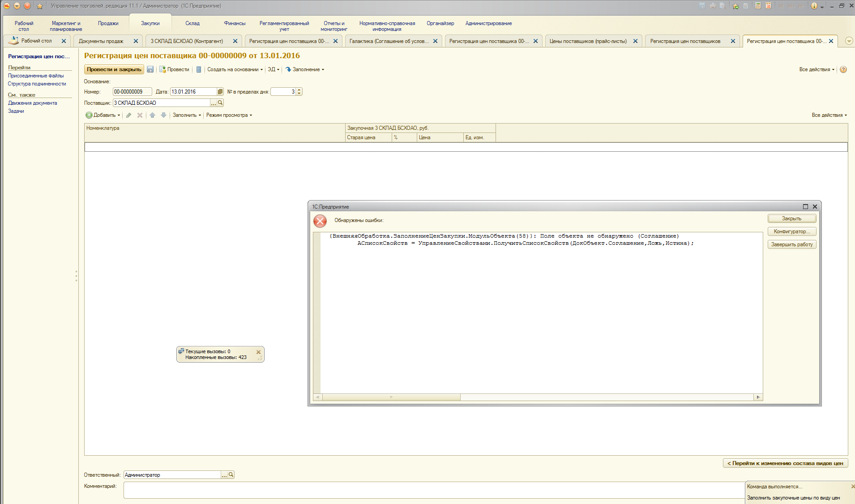Open the Финансы section

point(235,23)
